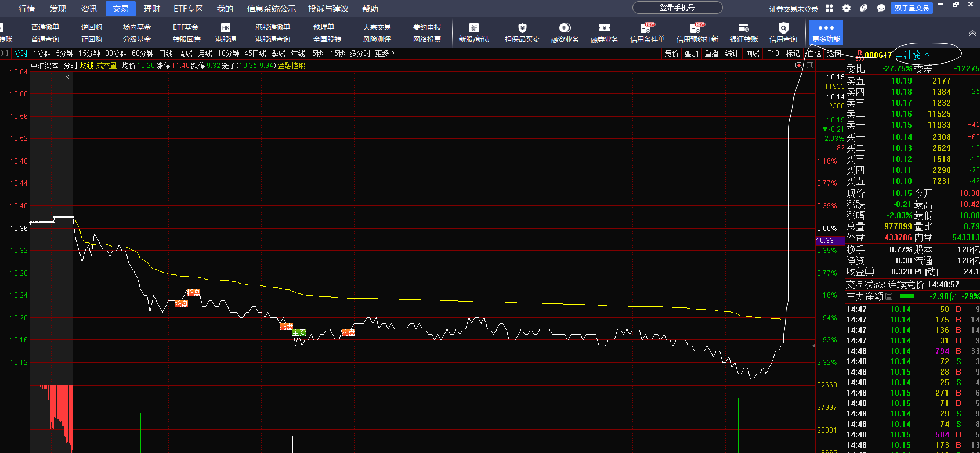Open the 更多功能 menu
980x453 pixels.
click(826, 33)
